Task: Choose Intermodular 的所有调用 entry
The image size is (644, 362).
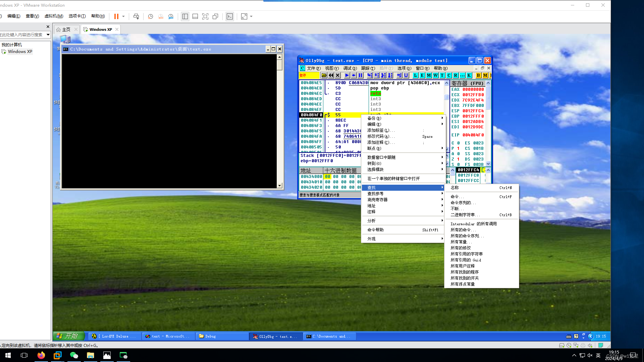Action: point(481,224)
